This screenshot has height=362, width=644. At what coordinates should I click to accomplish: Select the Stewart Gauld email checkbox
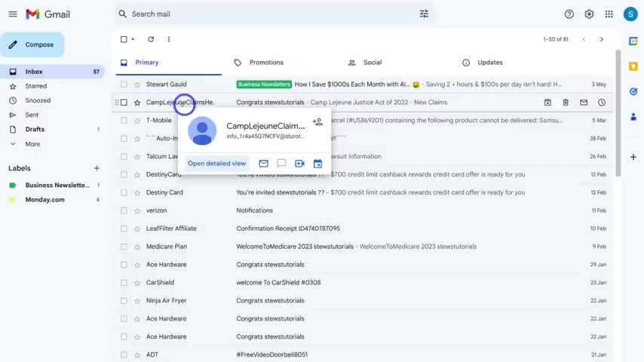click(124, 84)
